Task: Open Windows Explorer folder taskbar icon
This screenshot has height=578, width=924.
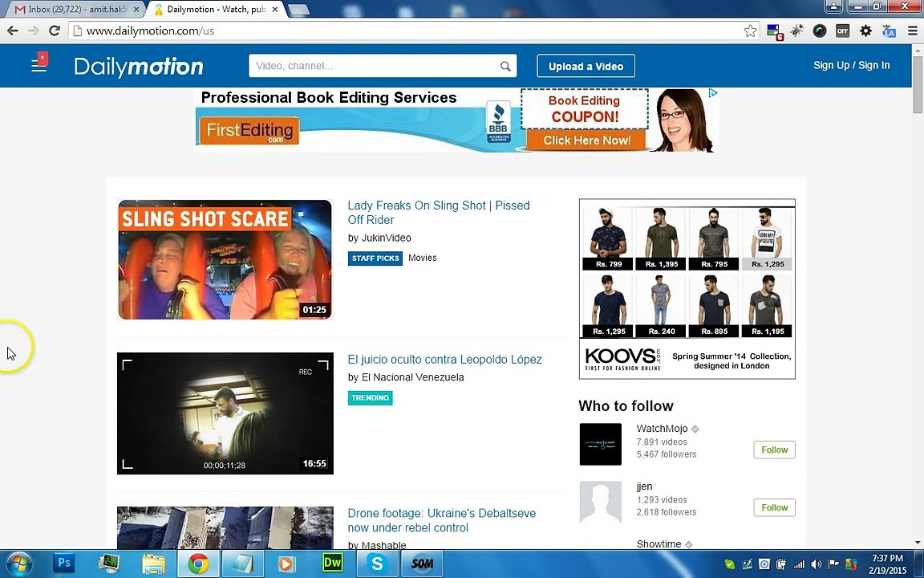Action: (153, 564)
